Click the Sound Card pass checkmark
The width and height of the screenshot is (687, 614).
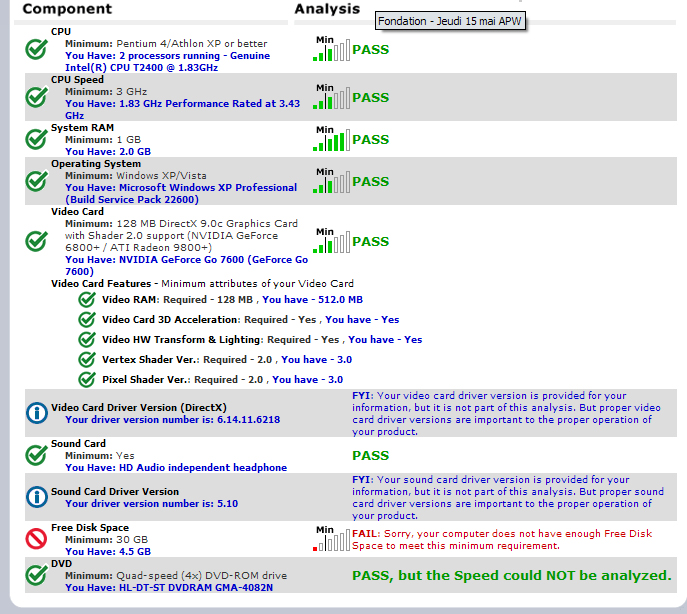click(36, 455)
